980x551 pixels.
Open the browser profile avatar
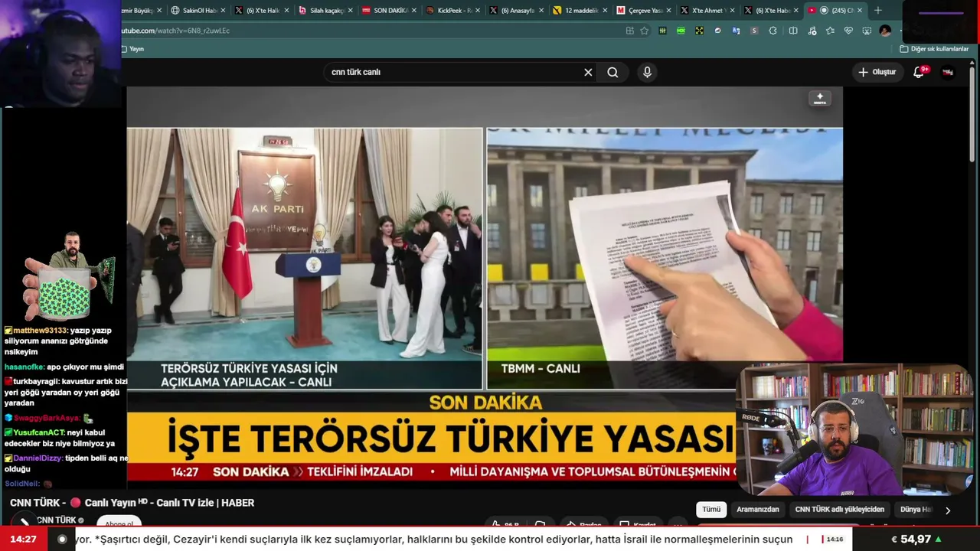(885, 31)
